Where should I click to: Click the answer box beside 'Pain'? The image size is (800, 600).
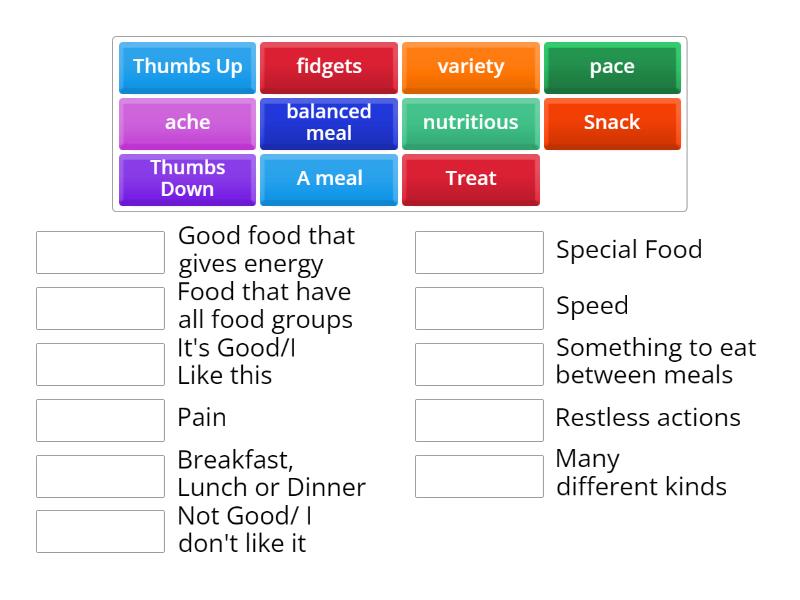click(99, 419)
